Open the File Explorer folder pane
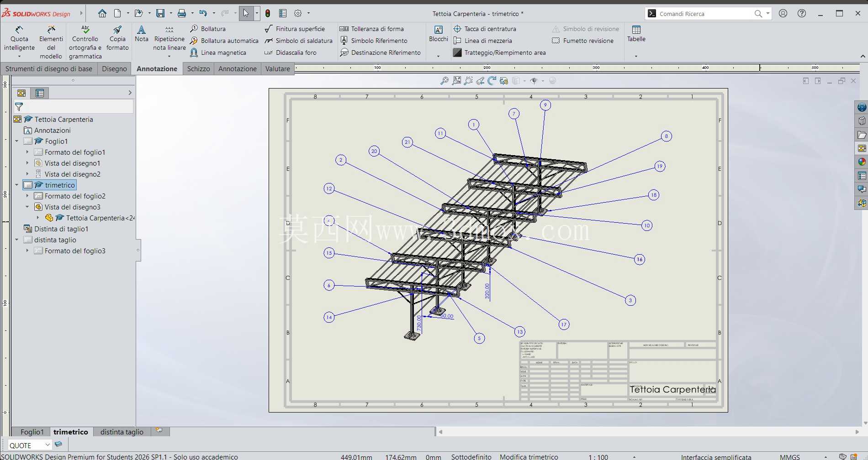Screen dimensions: 868x460 pos(862,135)
